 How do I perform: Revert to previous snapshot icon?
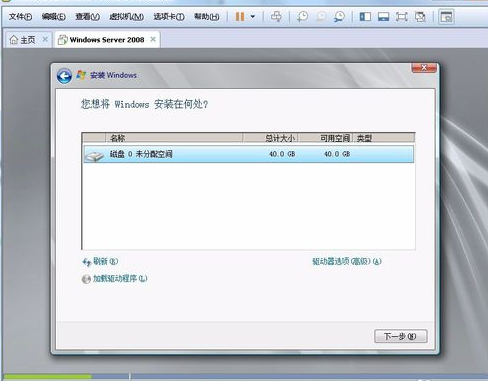[321, 16]
